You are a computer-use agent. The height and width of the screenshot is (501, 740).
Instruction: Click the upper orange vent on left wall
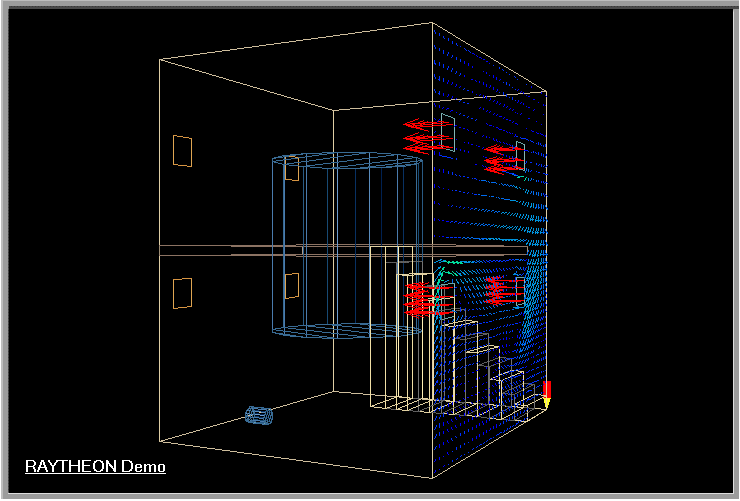[182, 150]
